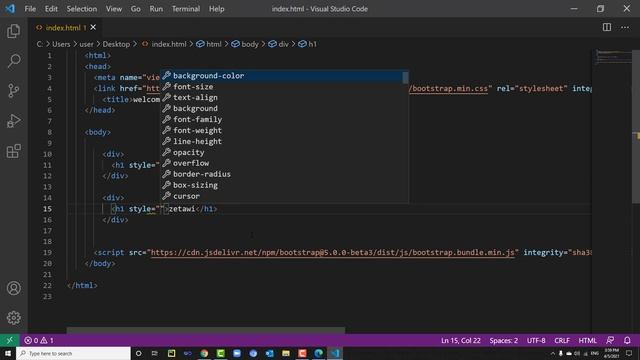
Task: Change file encoding UTF-8
Action: 536,340
